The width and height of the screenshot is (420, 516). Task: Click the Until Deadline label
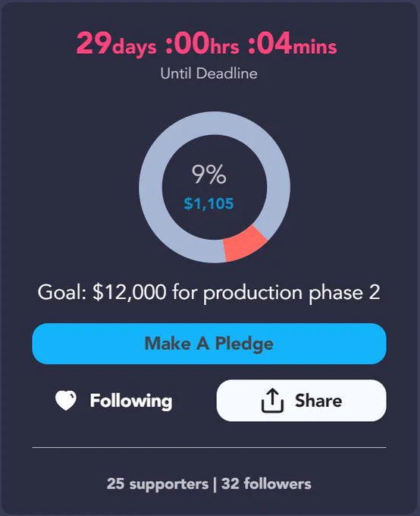[208, 73]
